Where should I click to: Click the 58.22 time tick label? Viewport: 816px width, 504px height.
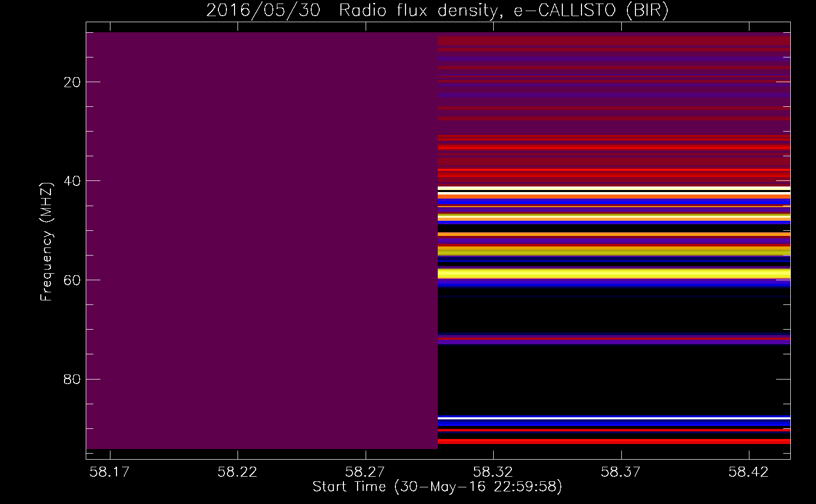click(x=237, y=472)
